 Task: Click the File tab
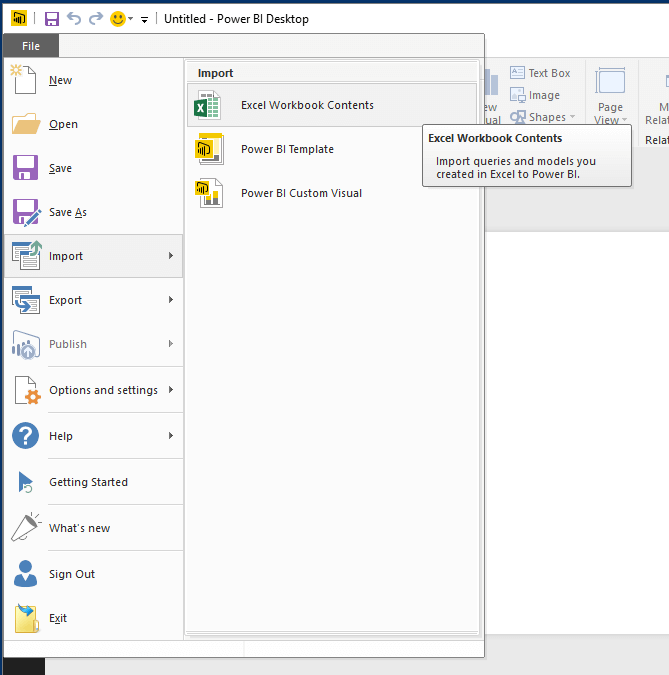point(31,46)
